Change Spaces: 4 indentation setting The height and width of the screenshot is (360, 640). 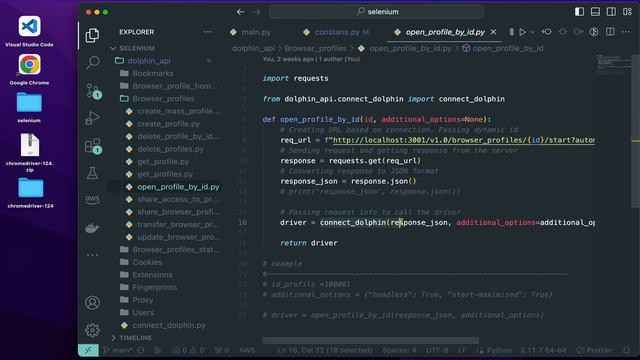399,350
